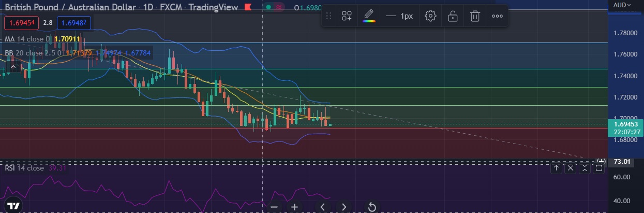Screen dimensions: 644x213
Task: Open the drawing templates icon in toolbar
Action: pyautogui.click(x=347, y=16)
